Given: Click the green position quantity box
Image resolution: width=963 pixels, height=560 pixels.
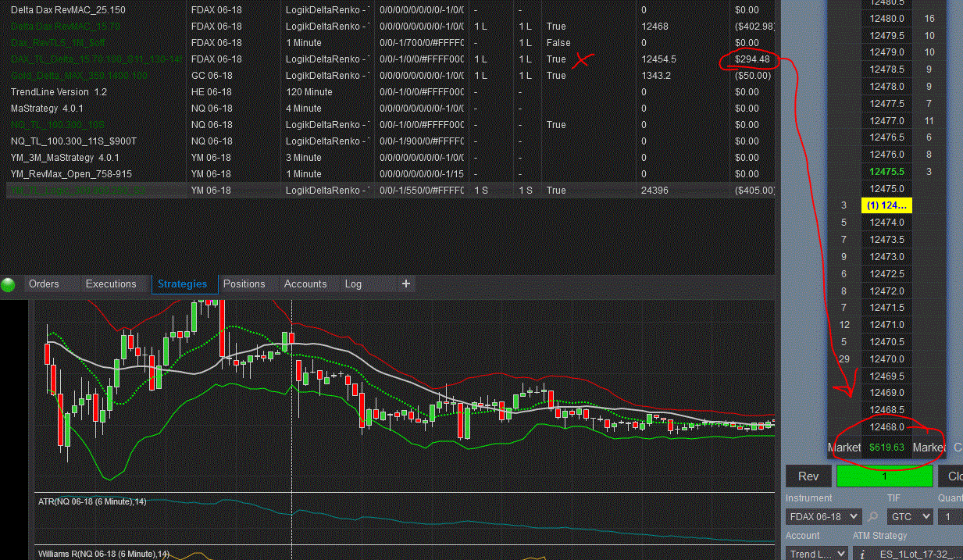Looking at the screenshot, I should [x=884, y=476].
